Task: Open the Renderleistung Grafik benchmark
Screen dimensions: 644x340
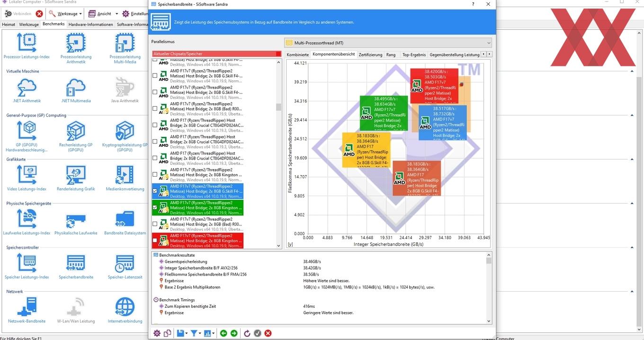Action: coord(76,179)
